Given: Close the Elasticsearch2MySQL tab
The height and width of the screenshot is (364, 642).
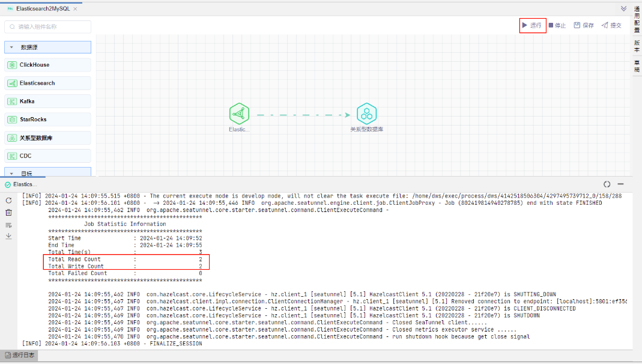Looking at the screenshot, I should tap(75, 8).
